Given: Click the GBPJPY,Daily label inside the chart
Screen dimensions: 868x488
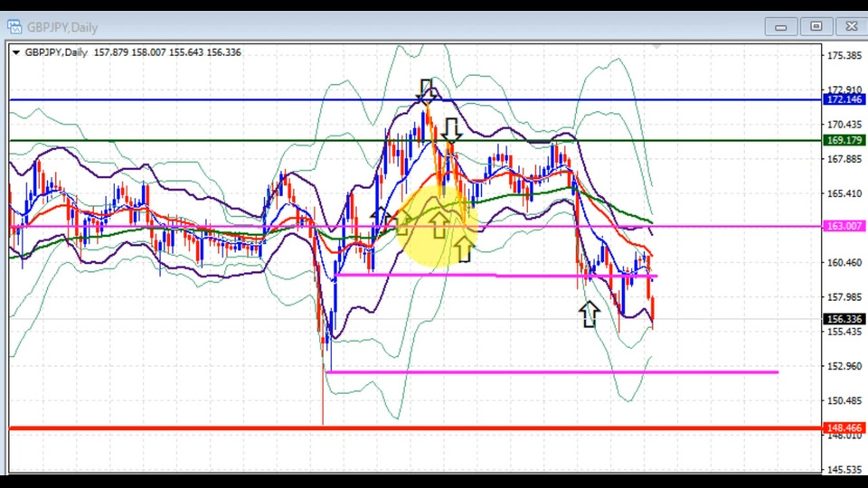Looking at the screenshot, I should click(56, 52).
